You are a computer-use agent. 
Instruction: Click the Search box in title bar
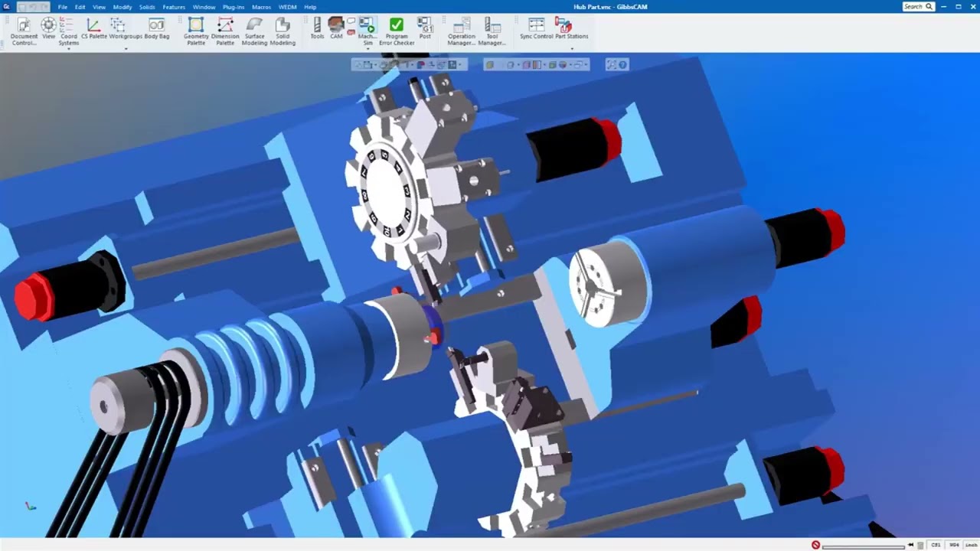coord(918,7)
